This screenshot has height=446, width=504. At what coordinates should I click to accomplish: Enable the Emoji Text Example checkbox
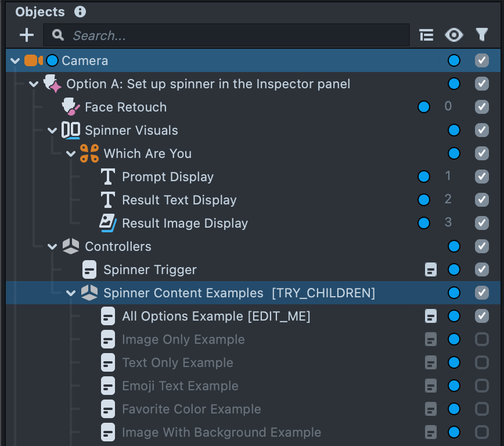481,386
